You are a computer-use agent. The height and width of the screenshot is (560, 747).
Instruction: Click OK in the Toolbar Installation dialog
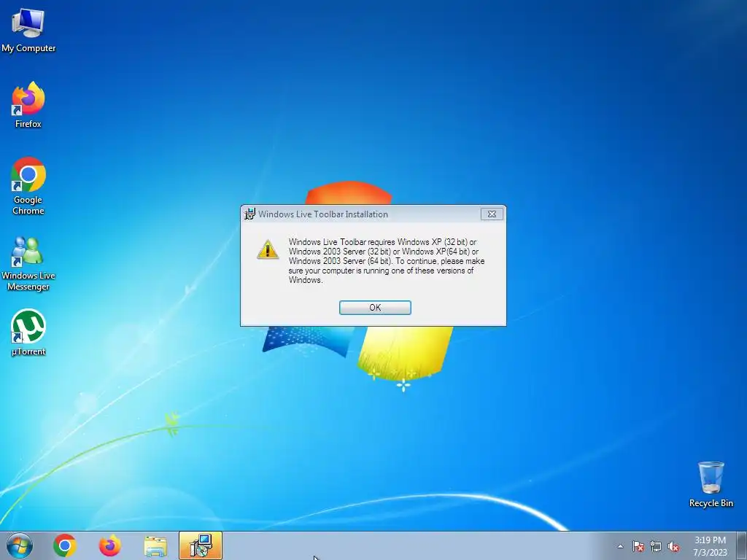point(375,308)
